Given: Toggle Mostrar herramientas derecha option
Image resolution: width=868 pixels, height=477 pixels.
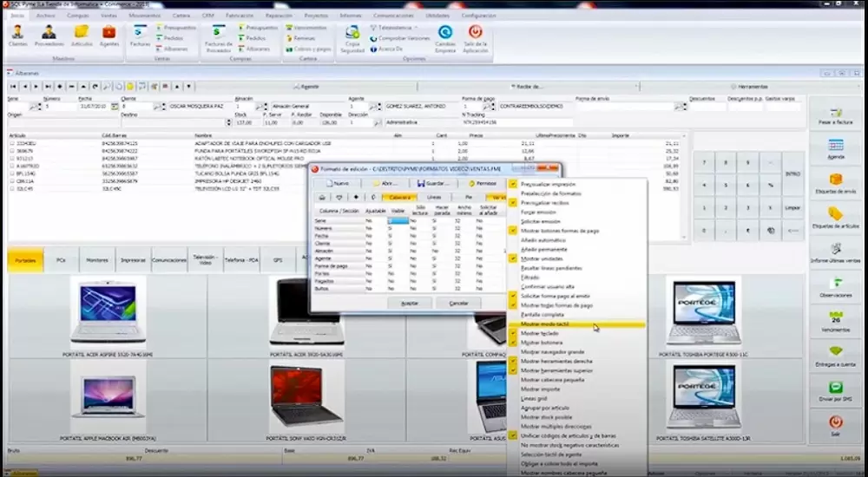Looking at the screenshot, I should [x=556, y=362].
